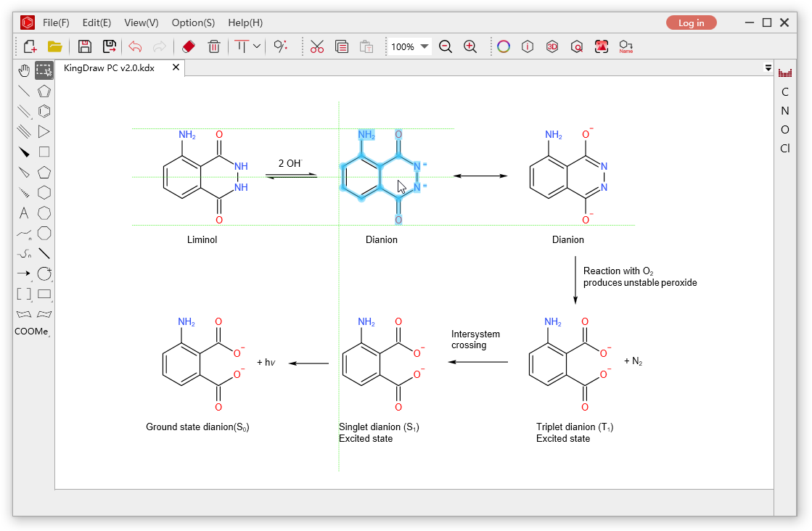Click the red image recognition icon
This screenshot has height=531, width=812.
[x=602, y=46]
